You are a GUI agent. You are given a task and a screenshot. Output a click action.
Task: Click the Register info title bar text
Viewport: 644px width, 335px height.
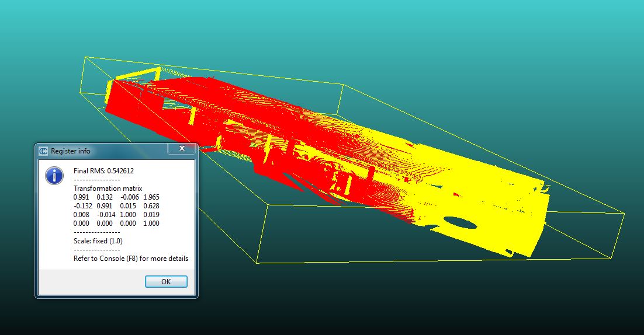coord(71,151)
